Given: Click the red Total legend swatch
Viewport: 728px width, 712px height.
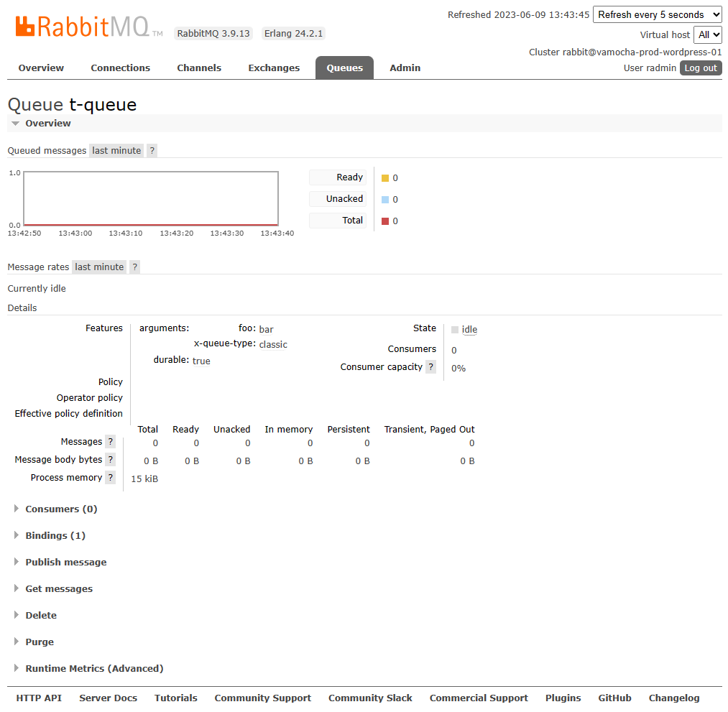Looking at the screenshot, I should pos(385,221).
